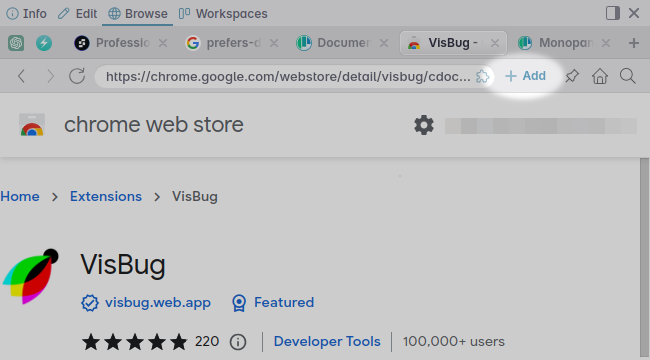Click the extension puzzle icon in address bar

click(483, 76)
